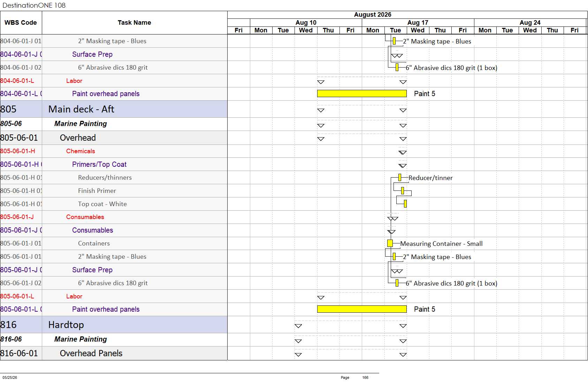
Task: Click the Main deck - Aft summary end triangle
Action: click(x=403, y=110)
